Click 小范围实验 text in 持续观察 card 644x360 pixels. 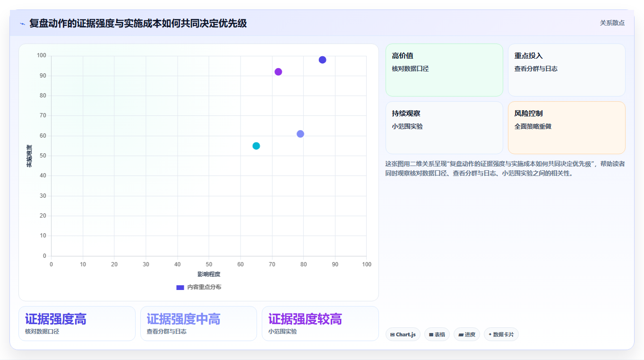pos(407,126)
